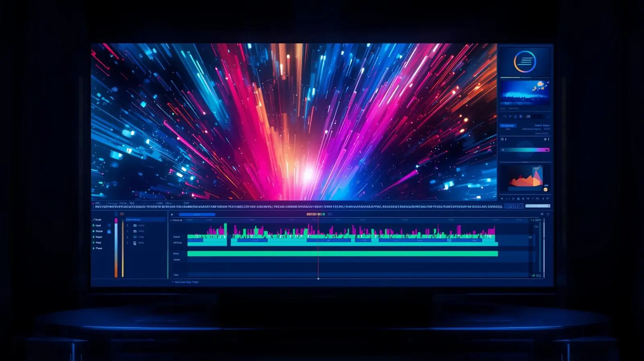Click the light input field right of the text strip
Image resolution: width=644 pixels, height=361 pixels.
[x=538, y=206]
